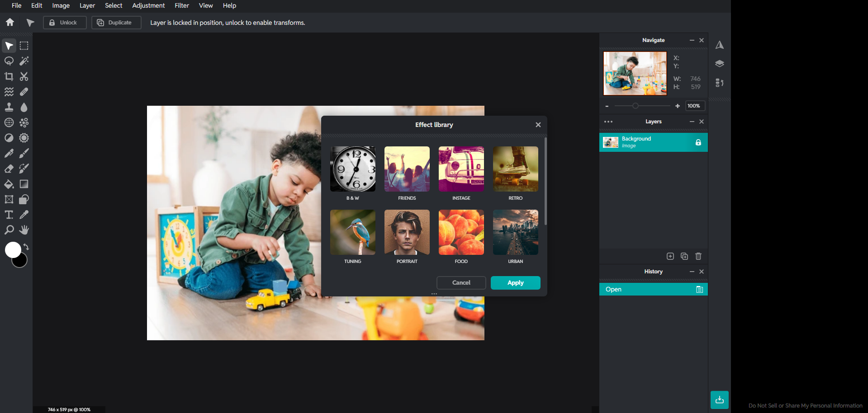The height and width of the screenshot is (413, 868).
Task: Select the Paint Brush tool
Action: coord(24,153)
